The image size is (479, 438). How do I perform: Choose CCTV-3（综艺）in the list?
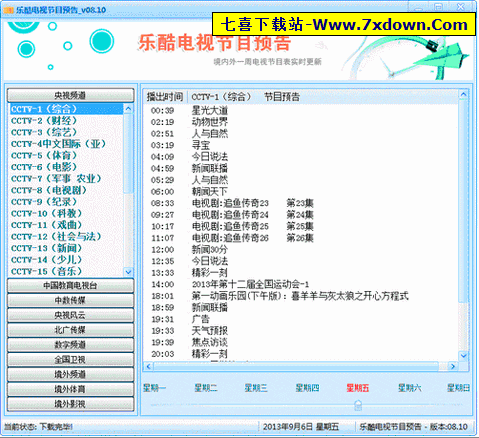pyautogui.click(x=66, y=132)
